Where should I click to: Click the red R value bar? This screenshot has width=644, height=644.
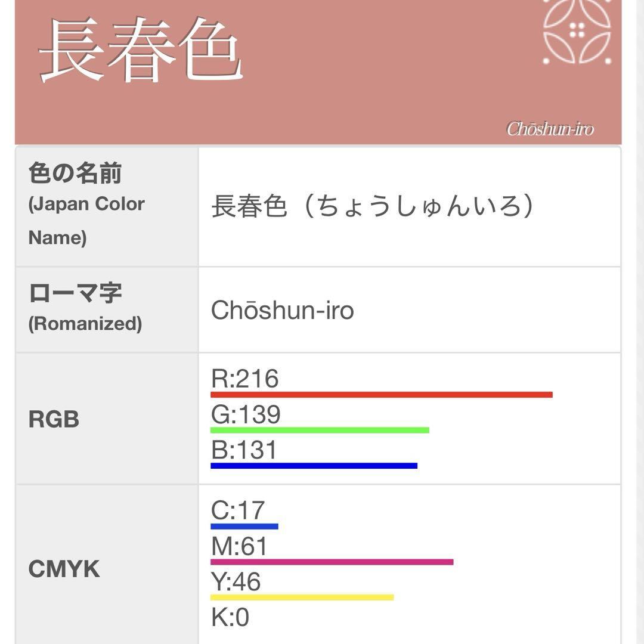382,395
